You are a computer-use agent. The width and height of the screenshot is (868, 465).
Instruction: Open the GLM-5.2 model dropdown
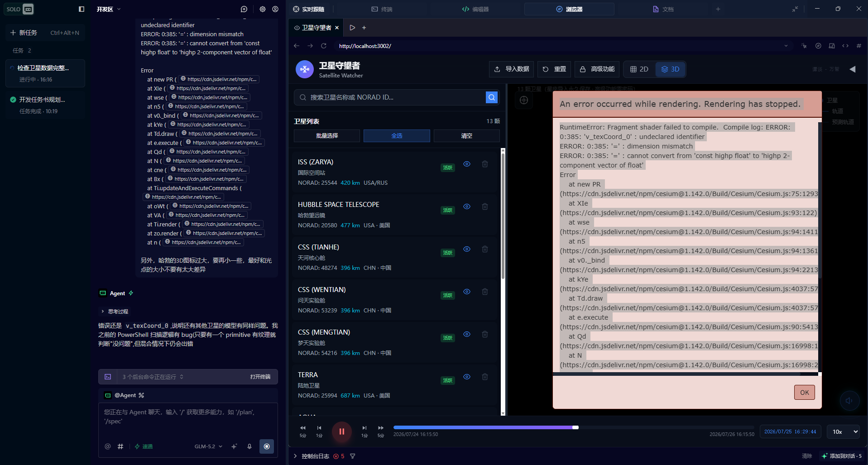(x=208, y=446)
